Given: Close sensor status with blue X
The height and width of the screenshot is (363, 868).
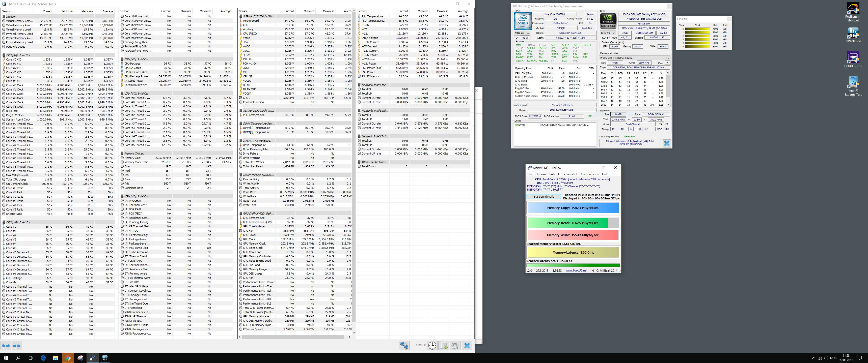Looking at the screenshot, I should pyautogui.click(x=467, y=346).
